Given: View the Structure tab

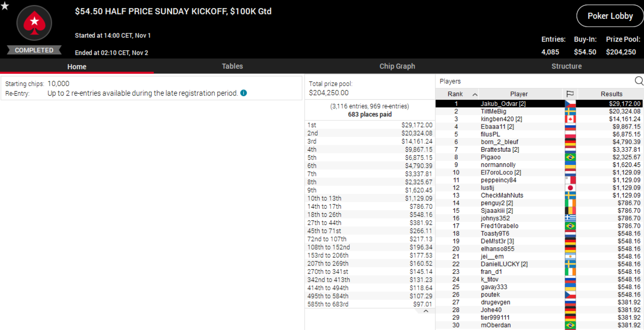Looking at the screenshot, I should pos(566,66).
